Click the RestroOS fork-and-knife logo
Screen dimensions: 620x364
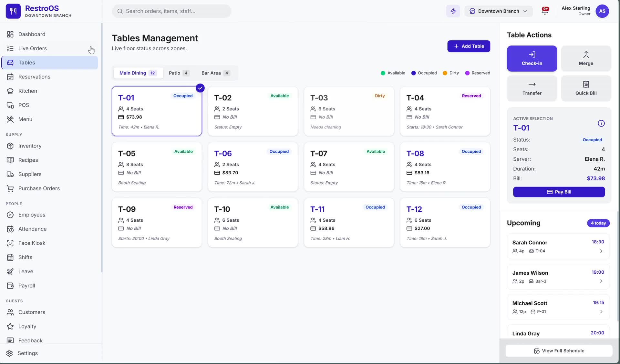coord(13,11)
